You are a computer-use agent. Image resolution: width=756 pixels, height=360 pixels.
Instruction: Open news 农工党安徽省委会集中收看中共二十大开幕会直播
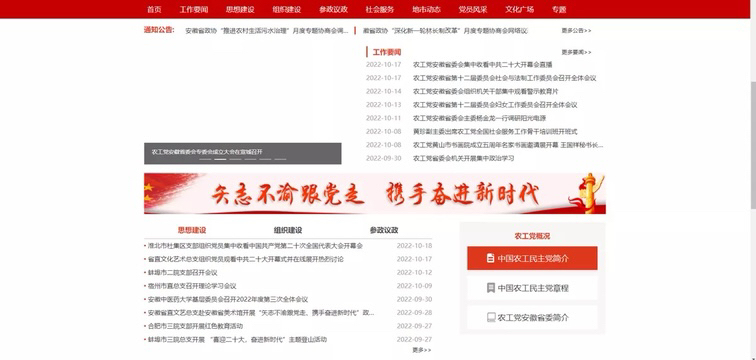pos(483,65)
